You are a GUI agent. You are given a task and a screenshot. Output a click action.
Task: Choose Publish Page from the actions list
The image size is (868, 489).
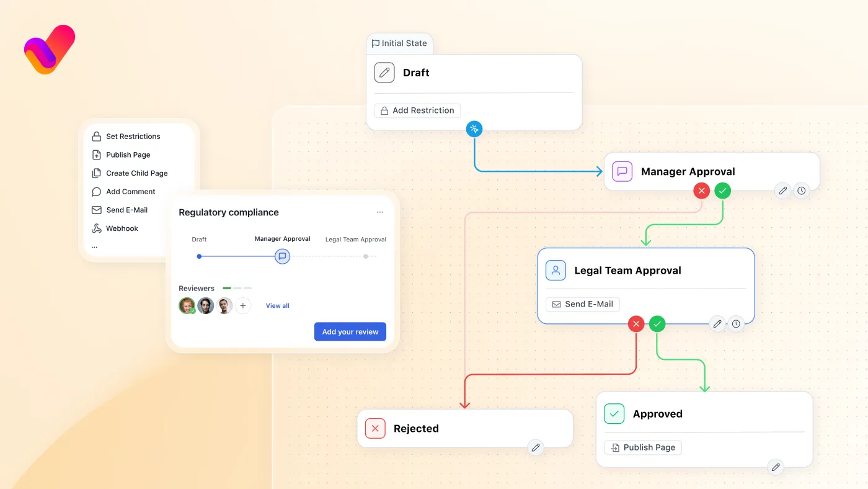click(x=121, y=155)
